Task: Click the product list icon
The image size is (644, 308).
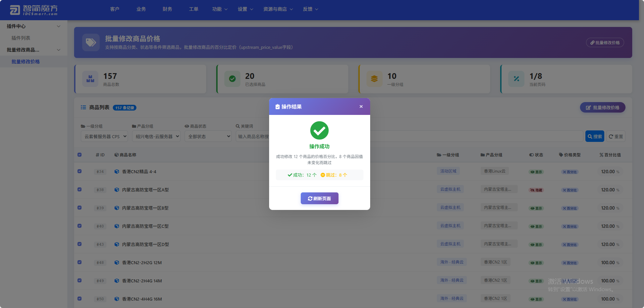Action: (x=84, y=107)
